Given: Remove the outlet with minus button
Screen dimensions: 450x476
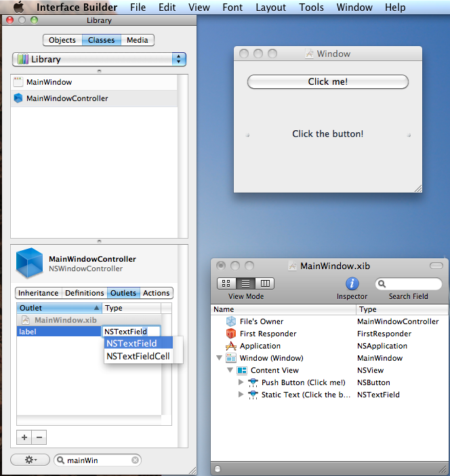Looking at the screenshot, I should pos(39,437).
